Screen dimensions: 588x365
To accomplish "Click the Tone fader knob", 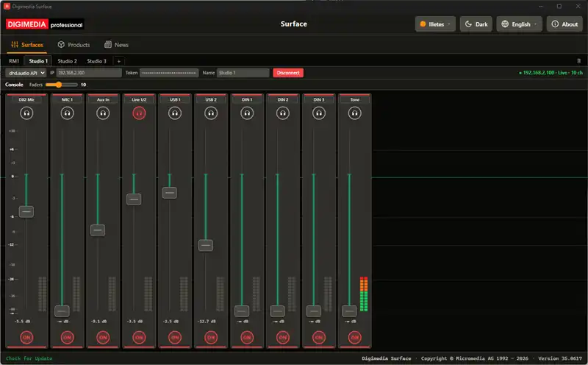I will click(349, 311).
